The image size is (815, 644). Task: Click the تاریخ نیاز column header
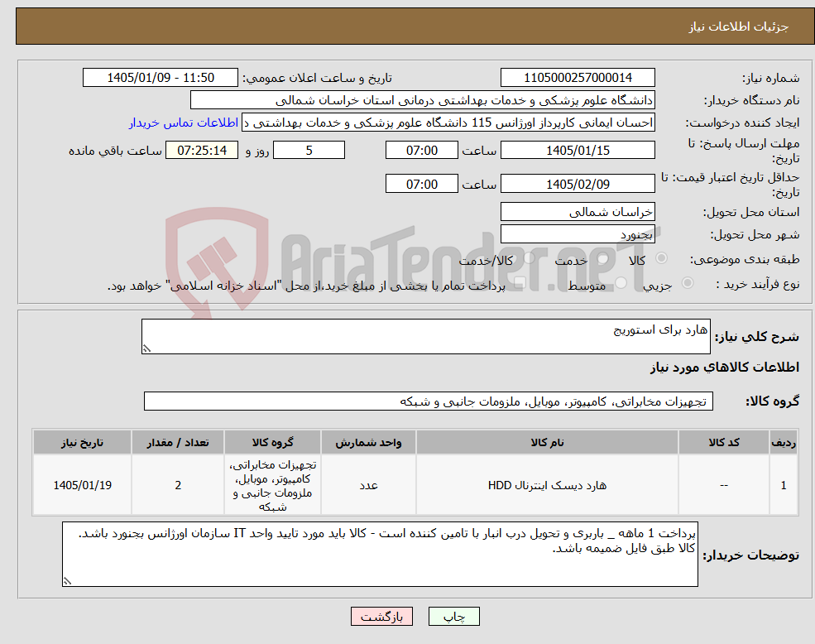(82, 442)
